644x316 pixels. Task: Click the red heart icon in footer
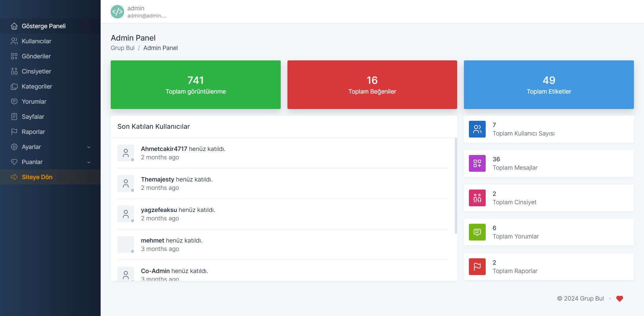[619, 299]
